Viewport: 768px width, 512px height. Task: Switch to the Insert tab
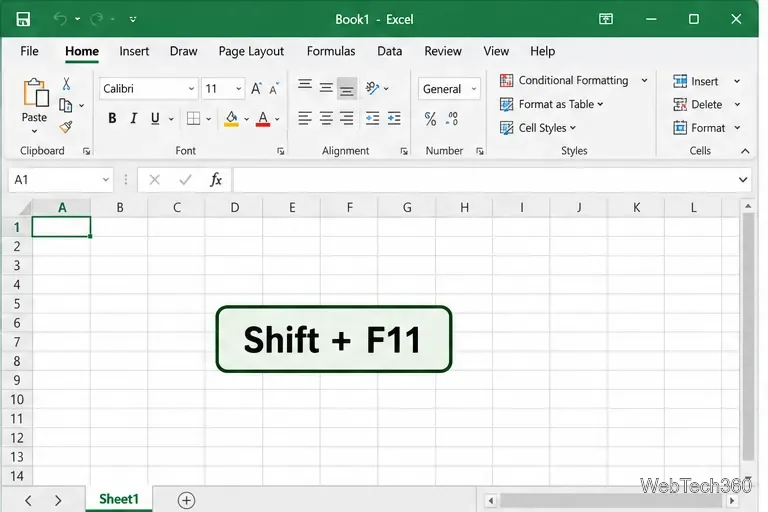134,51
